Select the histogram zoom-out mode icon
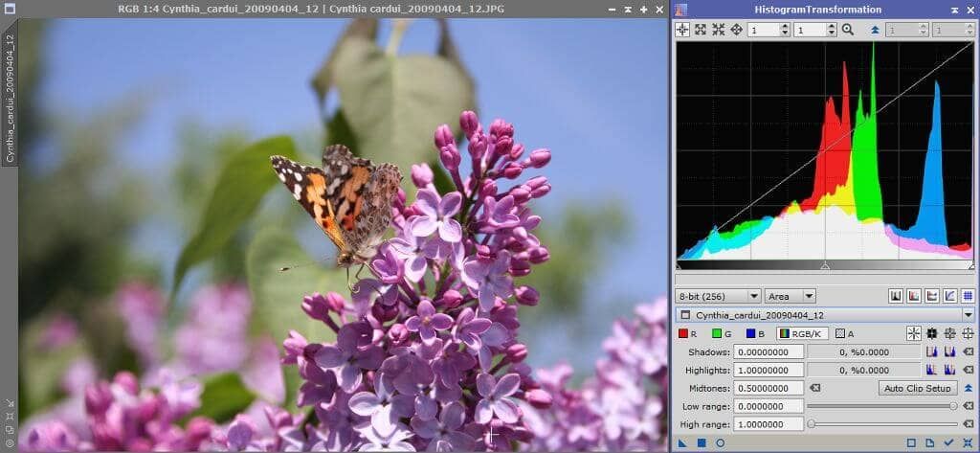Screen dimensions: 980x453 [718, 30]
